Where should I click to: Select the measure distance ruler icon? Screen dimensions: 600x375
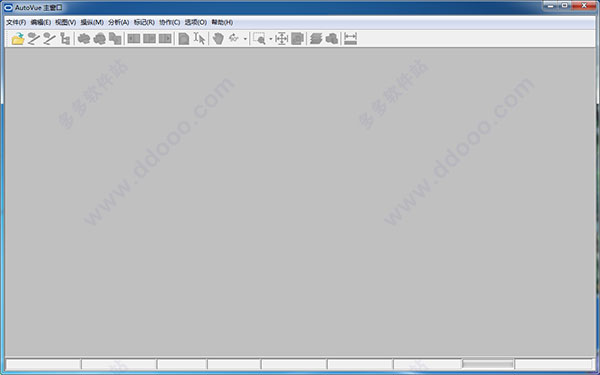[350, 39]
